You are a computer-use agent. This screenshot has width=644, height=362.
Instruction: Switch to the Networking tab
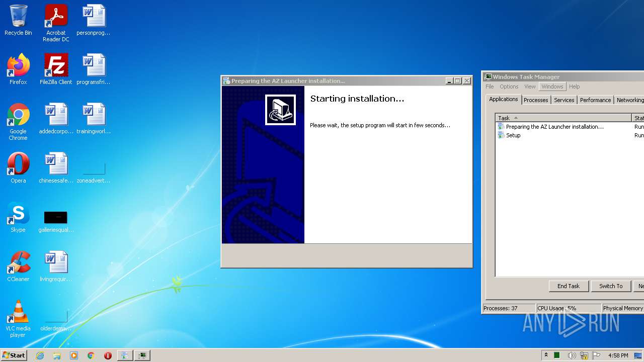pyautogui.click(x=629, y=100)
